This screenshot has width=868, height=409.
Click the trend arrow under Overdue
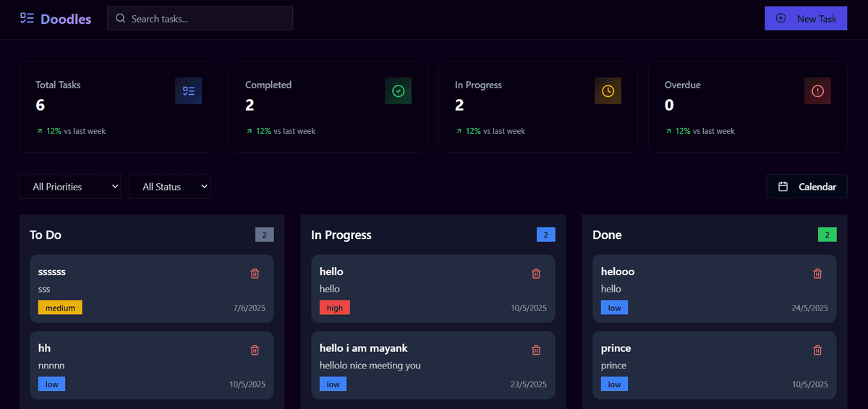coord(668,131)
